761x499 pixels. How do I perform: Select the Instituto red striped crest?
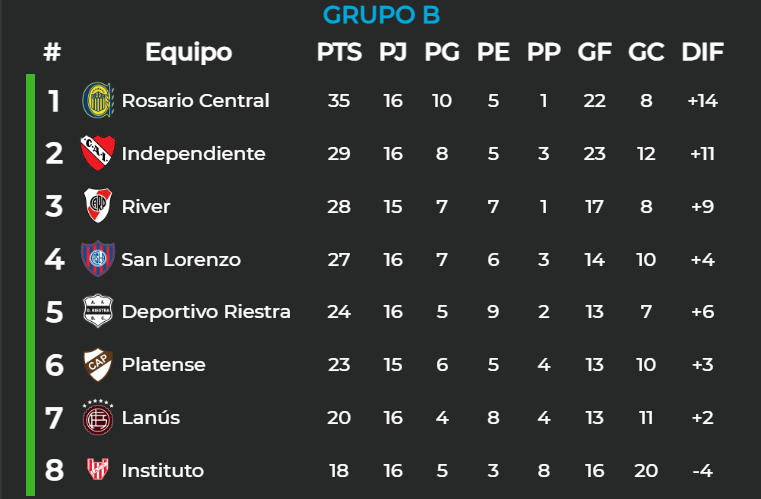[x=98, y=469]
